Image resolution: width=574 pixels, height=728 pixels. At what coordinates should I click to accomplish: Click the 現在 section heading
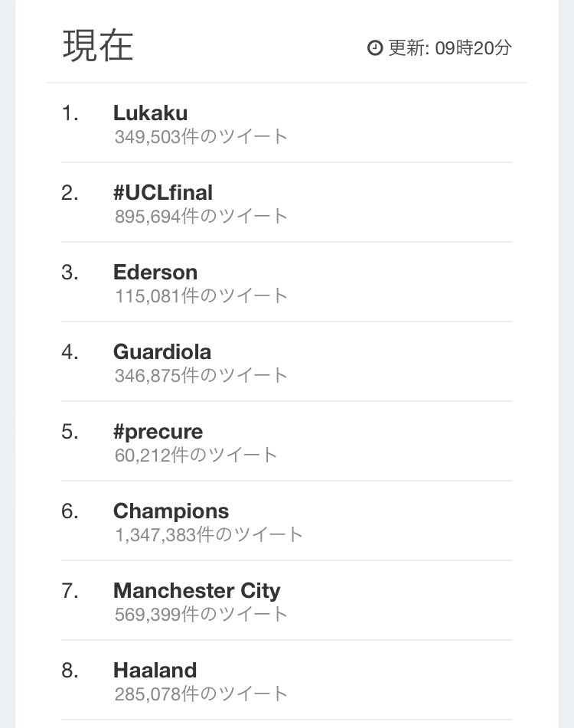click(x=98, y=45)
